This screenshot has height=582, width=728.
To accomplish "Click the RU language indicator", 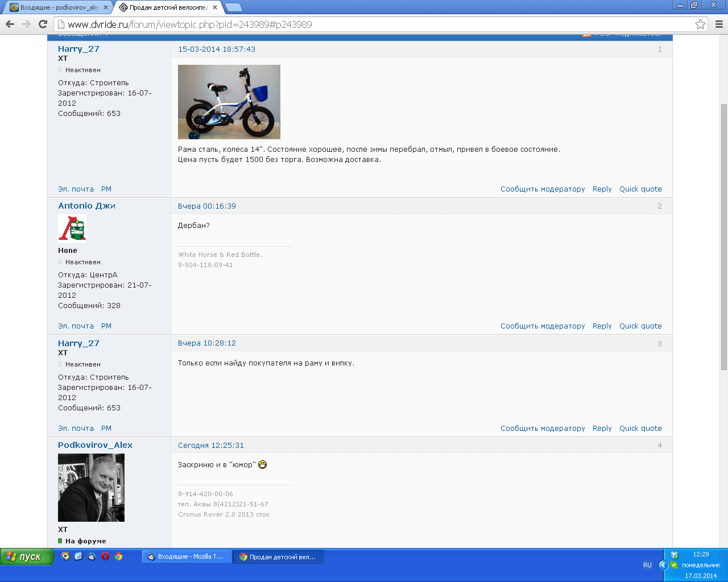I will (x=647, y=565).
